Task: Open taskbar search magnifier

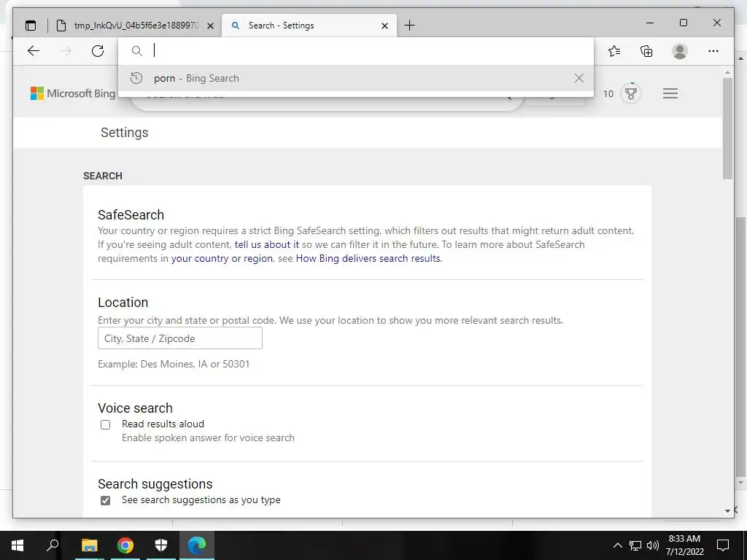Action: pyautogui.click(x=53, y=545)
